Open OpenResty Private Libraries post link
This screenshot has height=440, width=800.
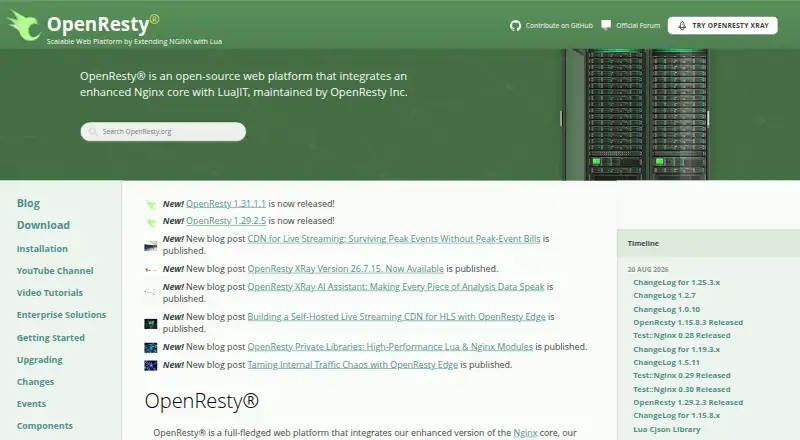(x=390, y=347)
